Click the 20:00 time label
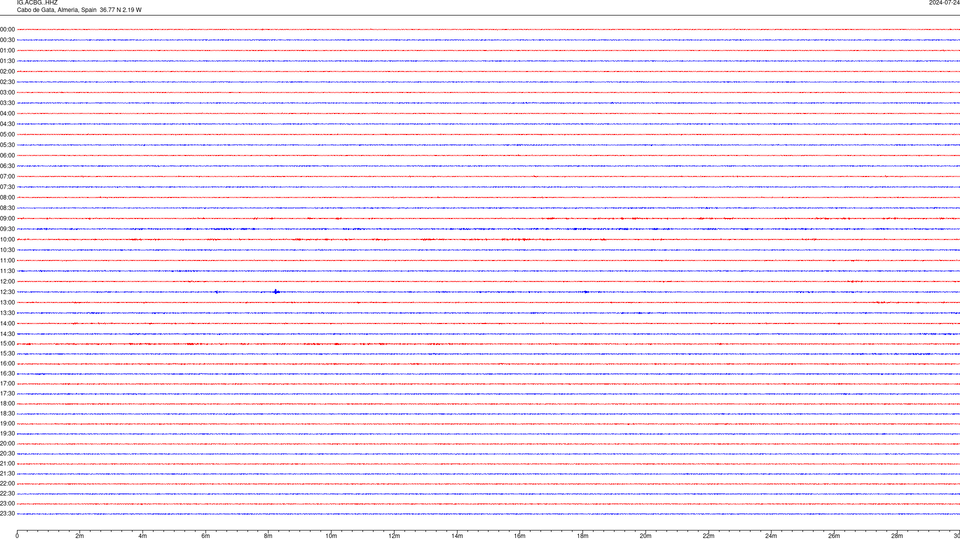Viewport: 960px width, 540px height. pyautogui.click(x=7, y=444)
